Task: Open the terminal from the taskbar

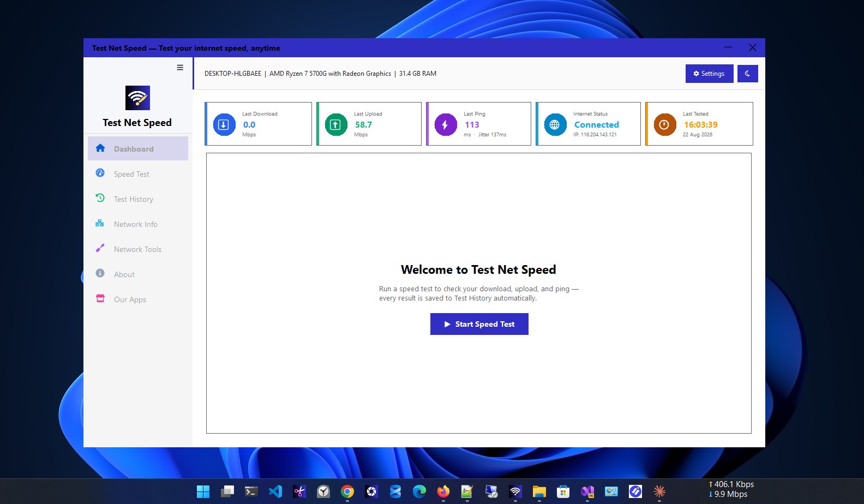Action: (x=251, y=491)
